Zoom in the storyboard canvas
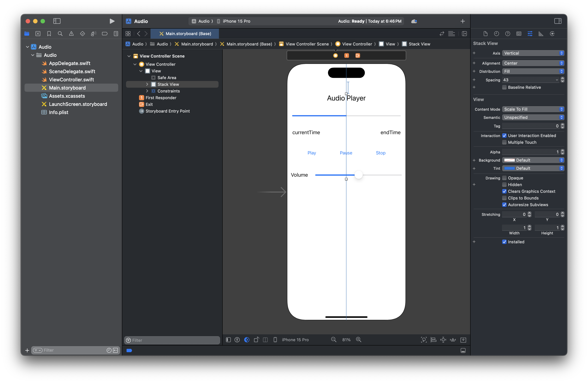Image resolution: width=588 pixels, height=383 pixels. [358, 340]
